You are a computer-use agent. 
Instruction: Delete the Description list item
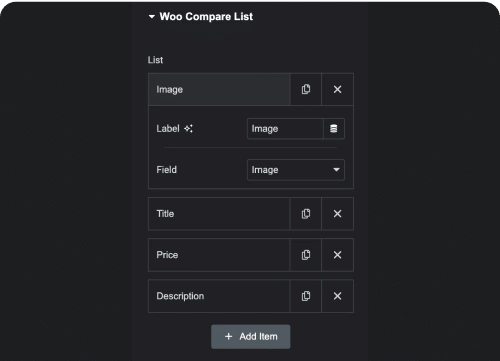337,296
